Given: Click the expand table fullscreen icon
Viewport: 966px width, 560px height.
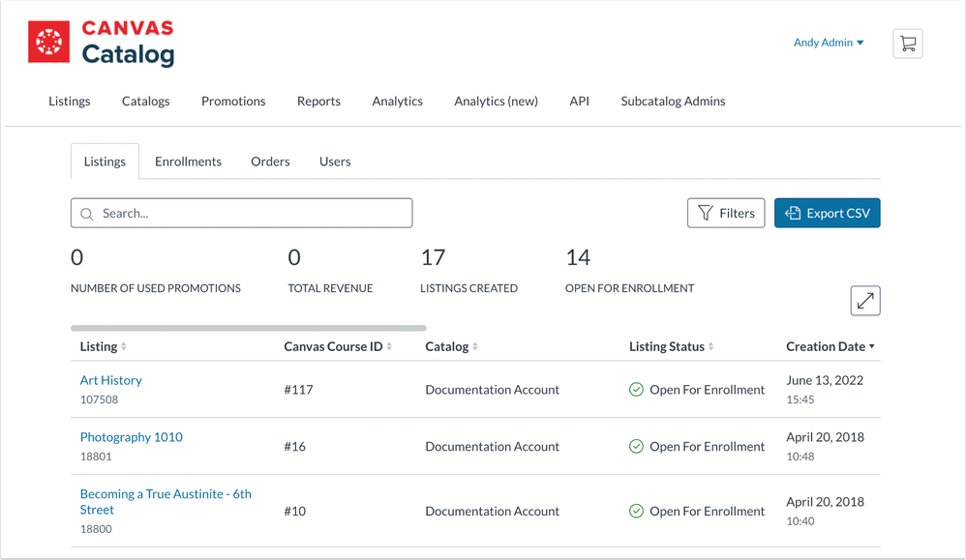Looking at the screenshot, I should 864,301.
